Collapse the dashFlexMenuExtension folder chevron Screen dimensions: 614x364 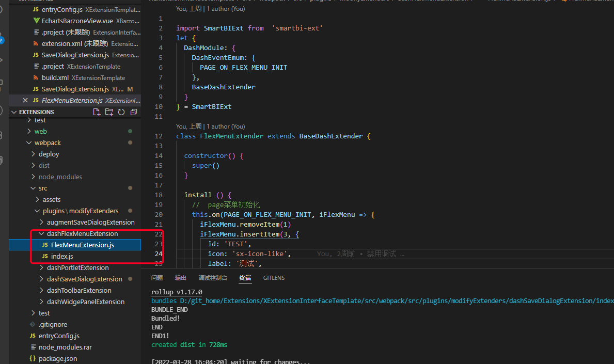(x=41, y=233)
